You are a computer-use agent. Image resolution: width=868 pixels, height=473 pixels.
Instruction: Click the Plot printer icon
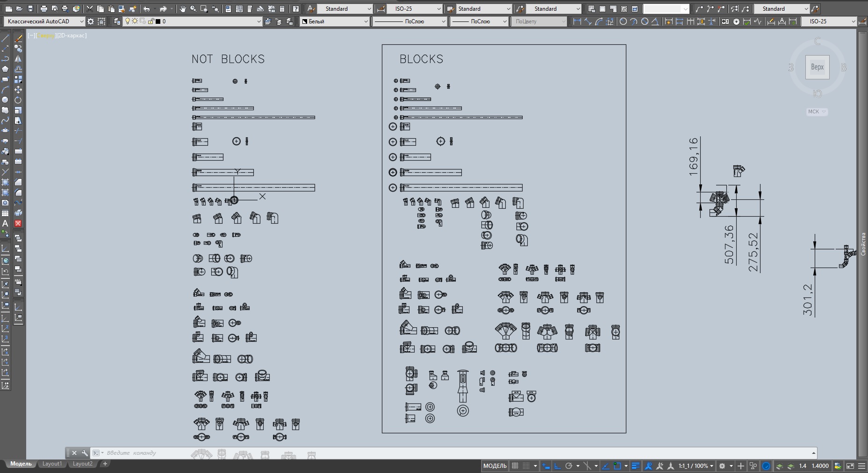point(43,9)
